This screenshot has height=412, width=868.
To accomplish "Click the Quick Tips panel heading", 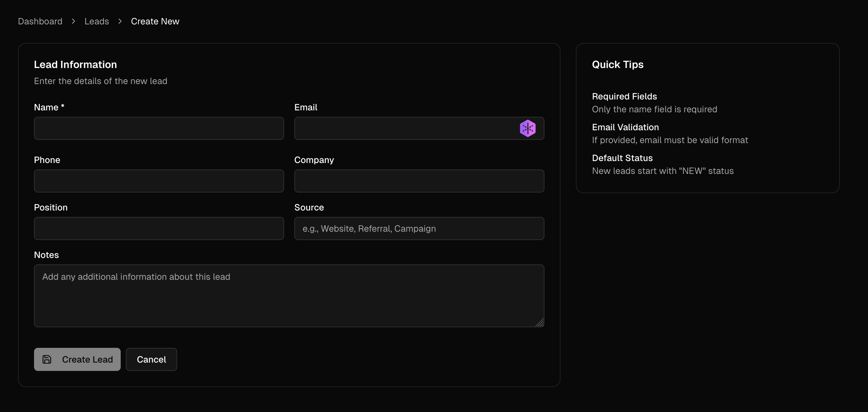I will (x=618, y=64).
